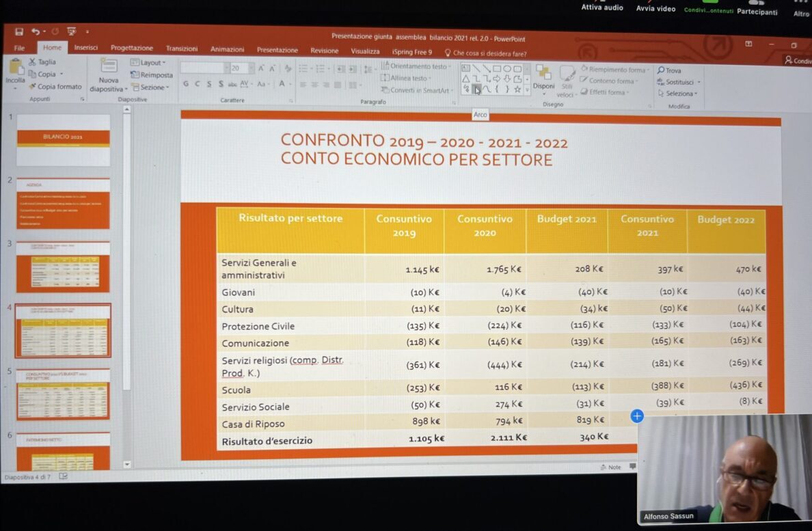The image size is (812, 531).
Task: Click Reimposta to reset the slide
Action: [x=151, y=74]
